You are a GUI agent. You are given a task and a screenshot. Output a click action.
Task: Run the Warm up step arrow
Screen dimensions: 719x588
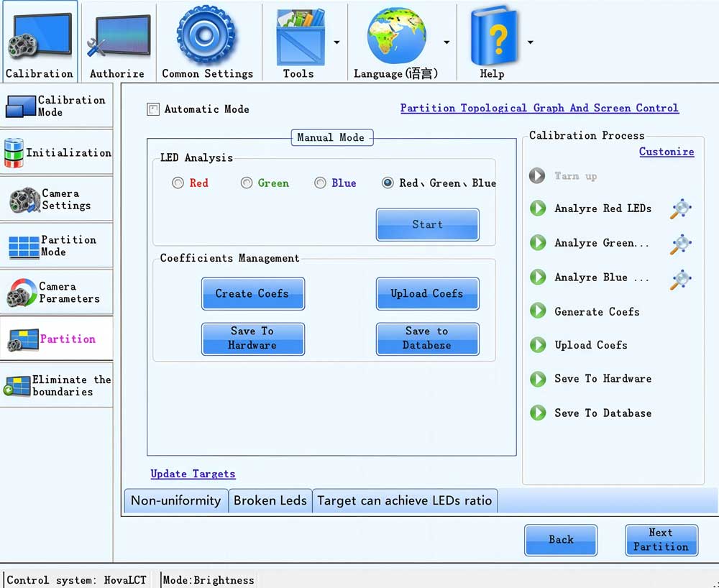tap(537, 175)
